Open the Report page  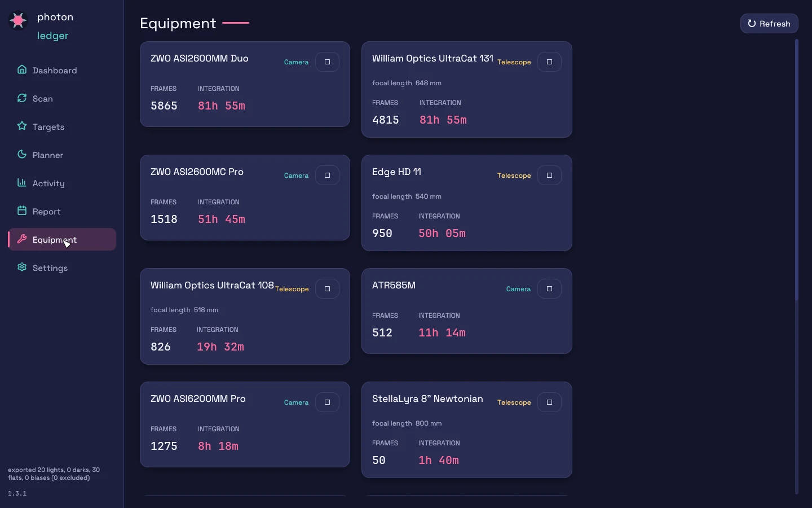(62, 211)
